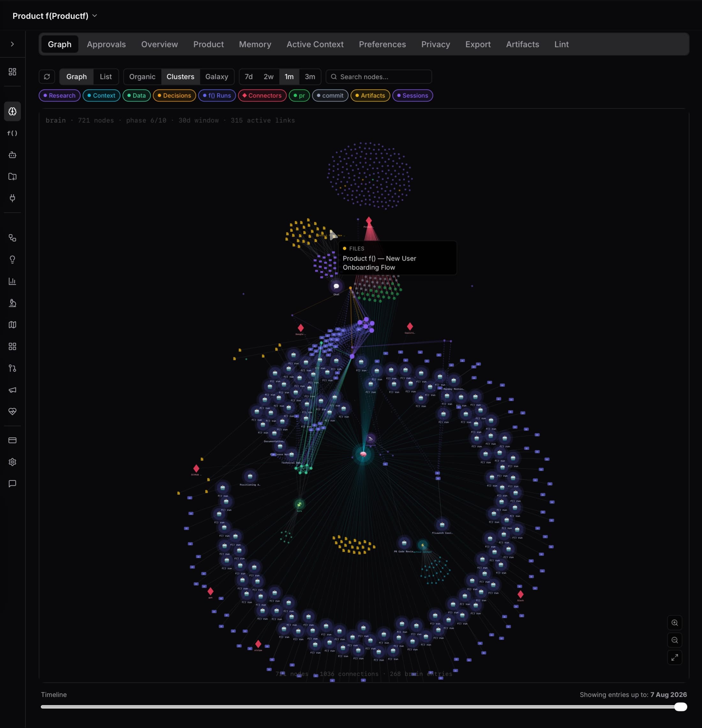Toggle the pr node filter
702x728 pixels.
point(299,95)
